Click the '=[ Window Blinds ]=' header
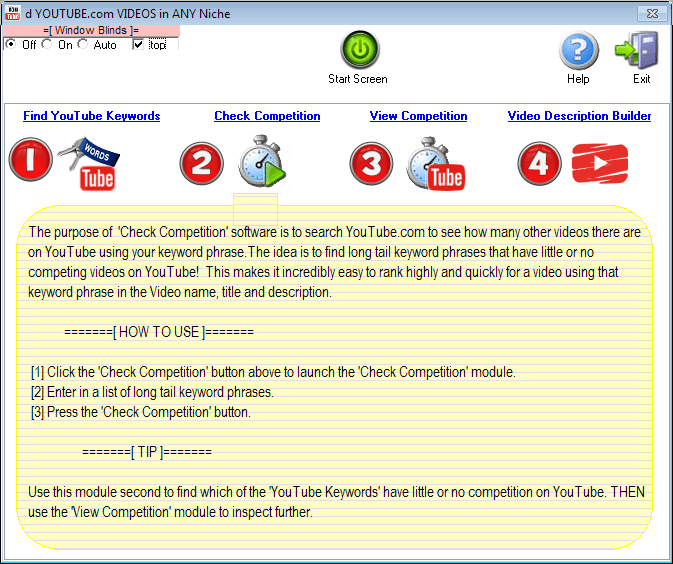The image size is (673, 564). (x=91, y=30)
